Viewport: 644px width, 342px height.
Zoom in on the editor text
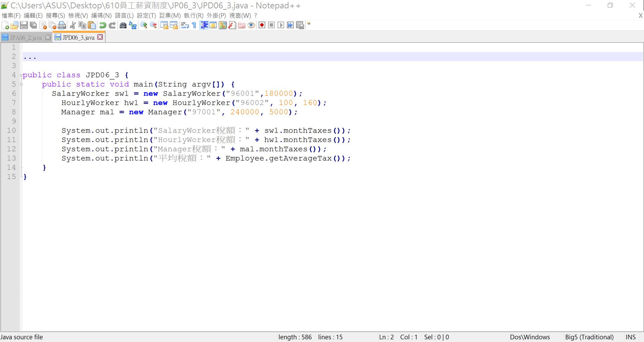pos(144,25)
